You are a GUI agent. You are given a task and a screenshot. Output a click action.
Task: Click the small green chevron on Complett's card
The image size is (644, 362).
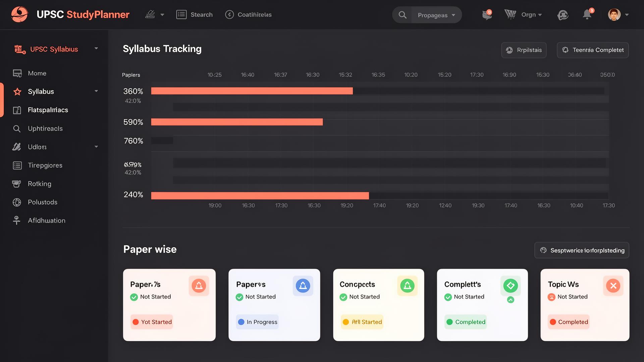[511, 300]
